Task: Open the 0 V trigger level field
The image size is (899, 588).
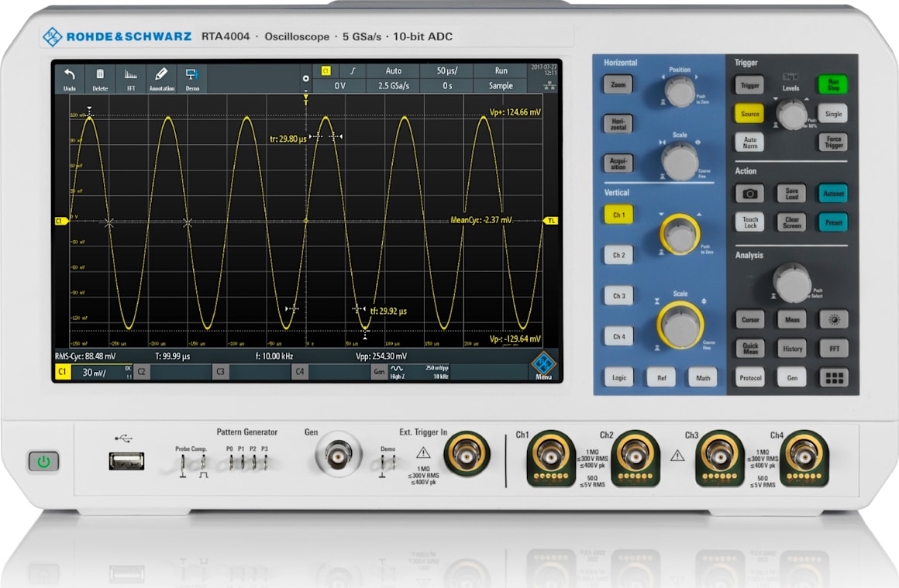Action: [x=340, y=85]
